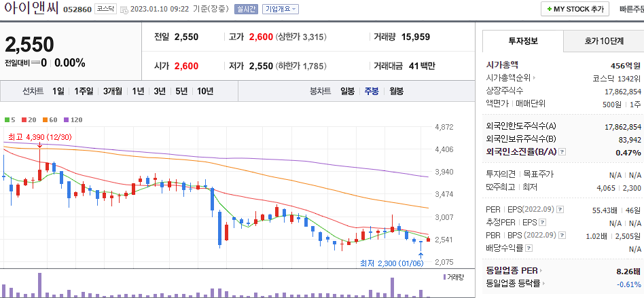644x298 pixels.
Task: Click the 코스닥 market badge
Action: pyautogui.click(x=105, y=9)
